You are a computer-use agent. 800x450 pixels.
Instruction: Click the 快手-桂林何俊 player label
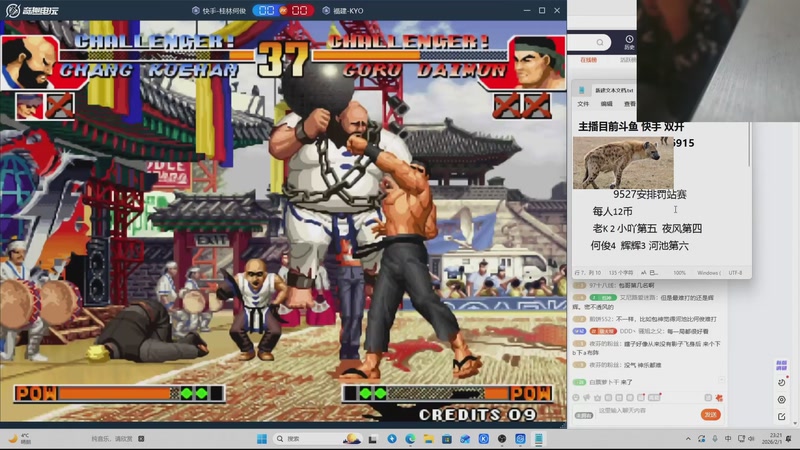(219, 11)
